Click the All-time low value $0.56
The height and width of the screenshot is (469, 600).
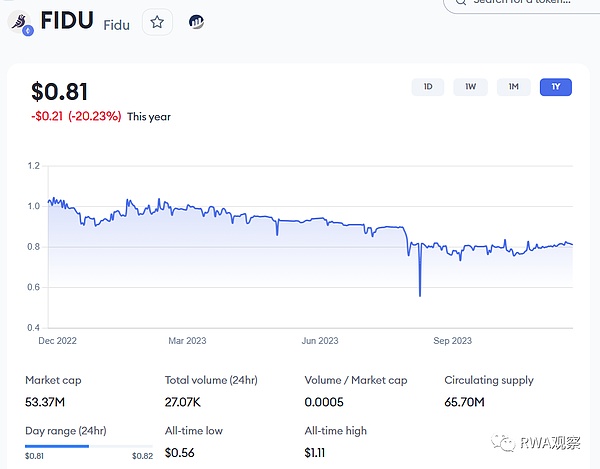[182, 453]
